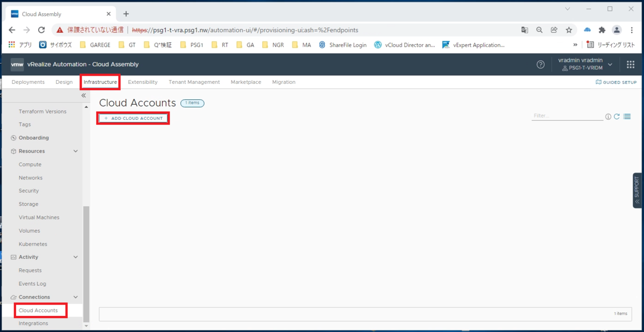Collapse the Resources section chevron
Screen dimensions: 644x332
[76, 151]
